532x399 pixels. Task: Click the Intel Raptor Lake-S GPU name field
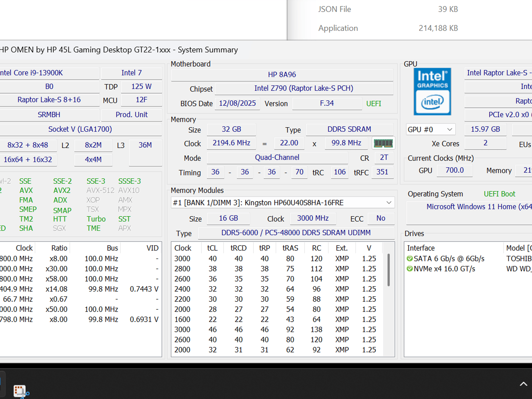point(498,73)
